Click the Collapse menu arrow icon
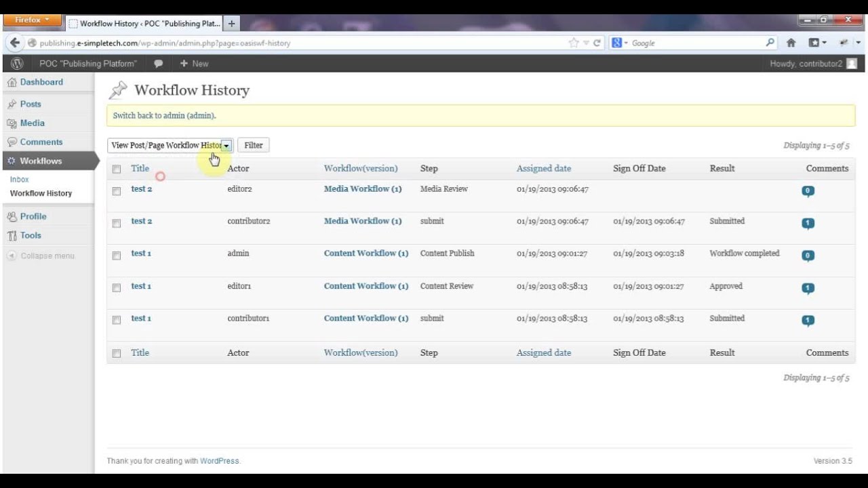The width and height of the screenshot is (868, 488). [12, 256]
